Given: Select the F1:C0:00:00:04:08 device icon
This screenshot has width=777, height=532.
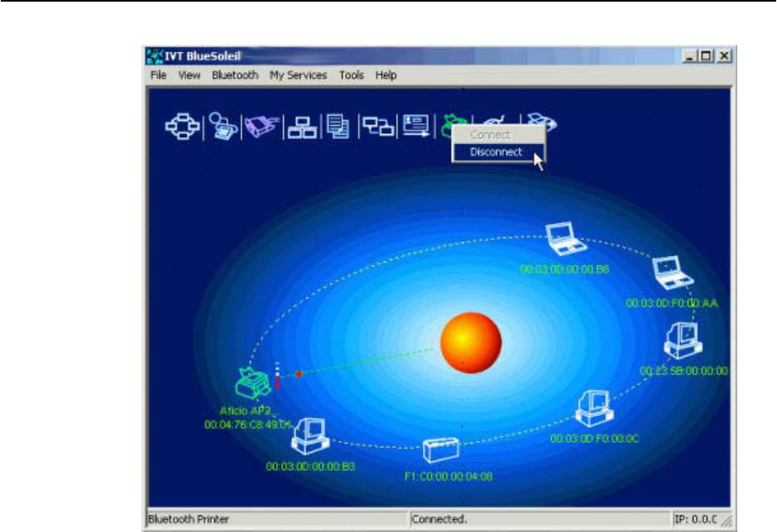Looking at the screenshot, I should tap(440, 449).
